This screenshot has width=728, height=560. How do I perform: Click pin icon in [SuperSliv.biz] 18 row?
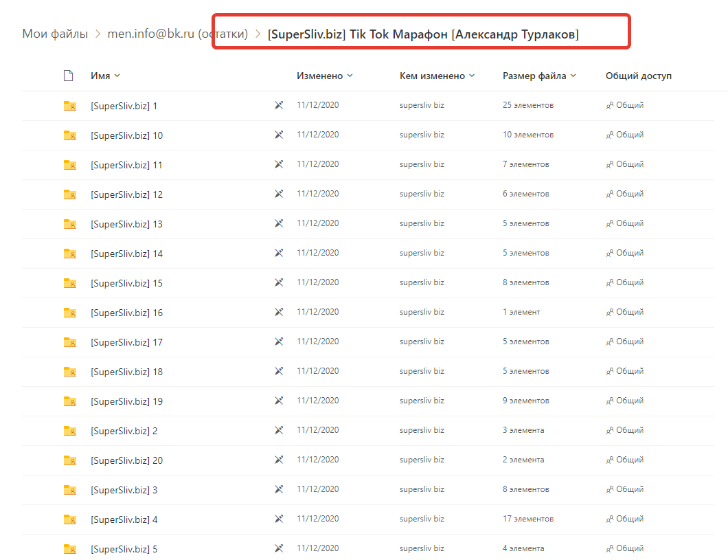[x=279, y=371]
